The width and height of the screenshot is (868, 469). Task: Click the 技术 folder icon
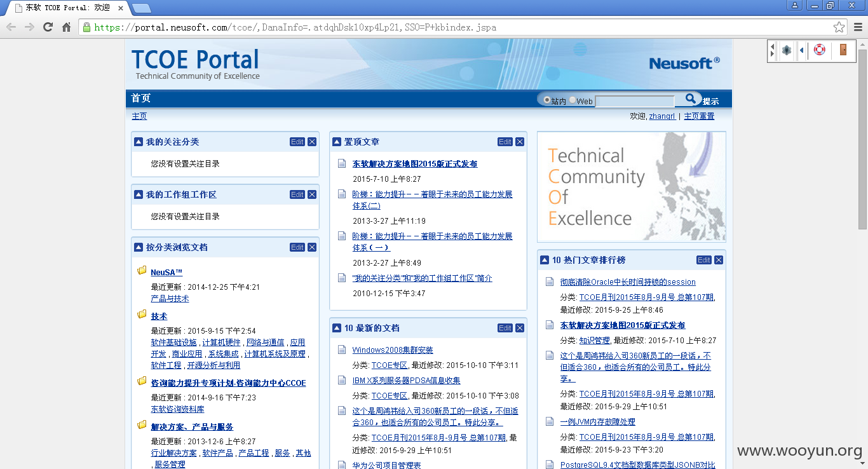pyautogui.click(x=142, y=315)
